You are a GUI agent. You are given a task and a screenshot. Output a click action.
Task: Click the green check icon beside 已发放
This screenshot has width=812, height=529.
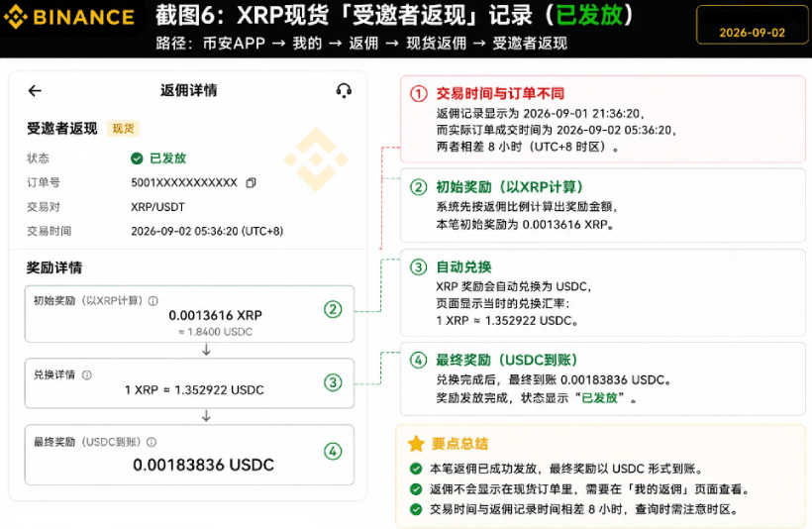click(137, 159)
